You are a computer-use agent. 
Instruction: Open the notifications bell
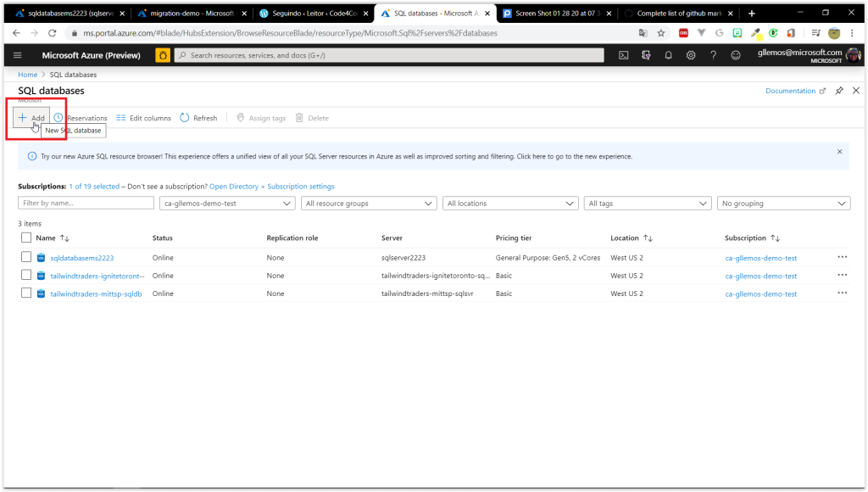(668, 55)
